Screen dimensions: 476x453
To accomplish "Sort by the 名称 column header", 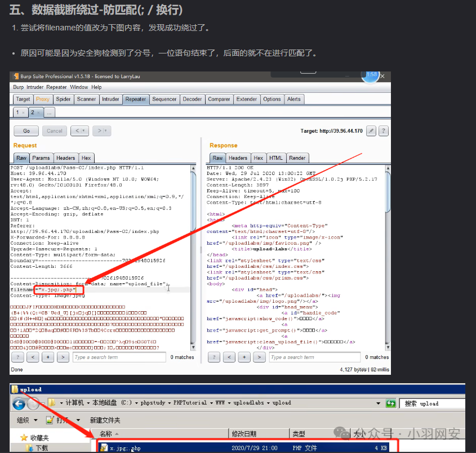I will tap(160, 434).
